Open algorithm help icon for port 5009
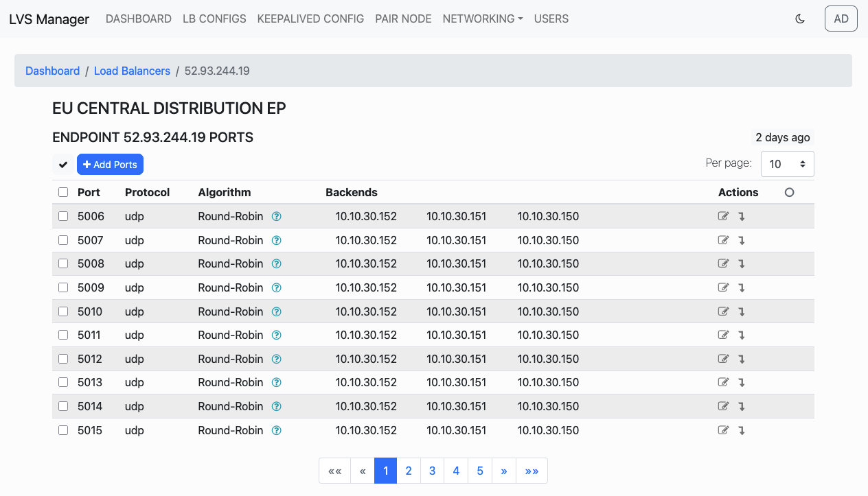Viewport: 868px width, 496px height. click(277, 288)
